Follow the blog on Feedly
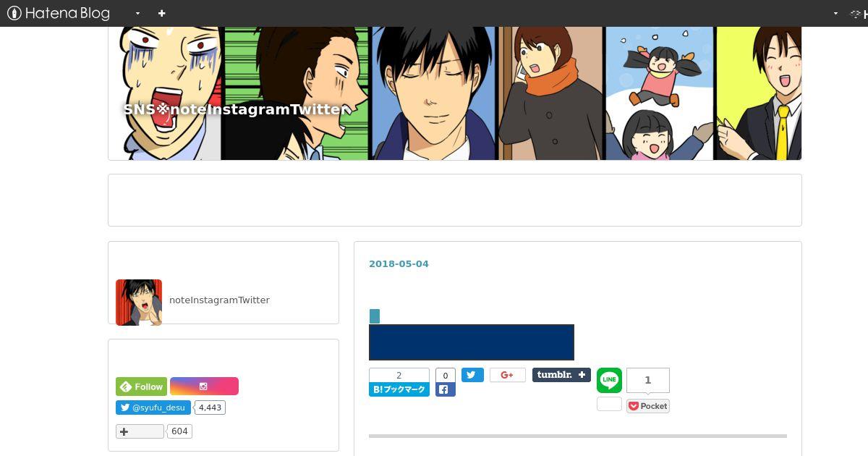 point(141,387)
